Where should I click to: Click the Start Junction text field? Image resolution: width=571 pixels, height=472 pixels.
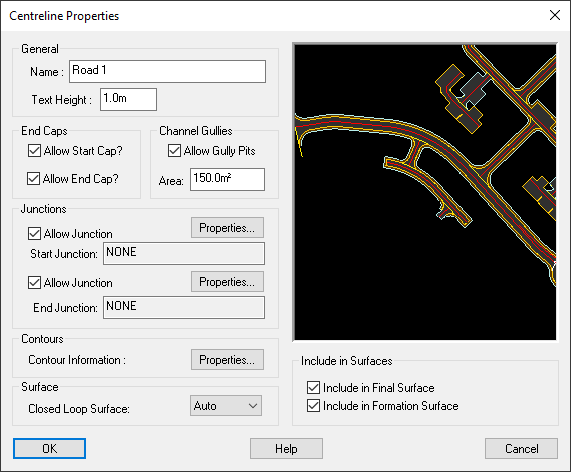[x=184, y=253]
